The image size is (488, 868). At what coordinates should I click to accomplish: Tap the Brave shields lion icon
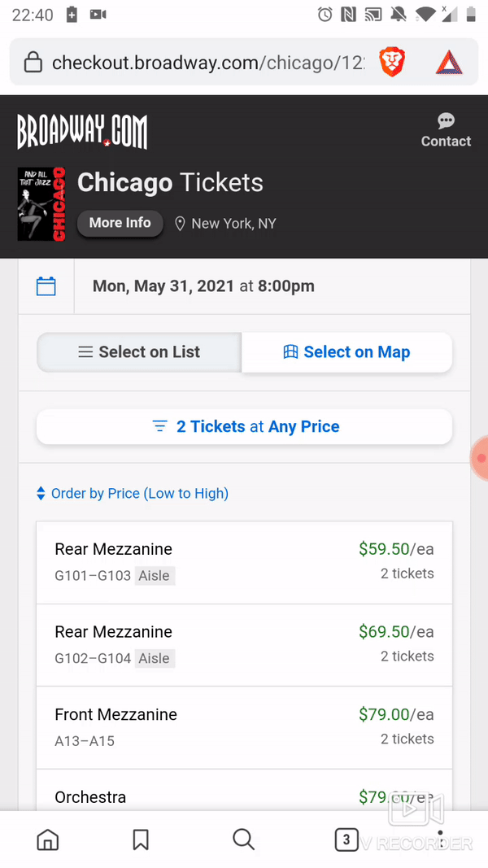[392, 62]
